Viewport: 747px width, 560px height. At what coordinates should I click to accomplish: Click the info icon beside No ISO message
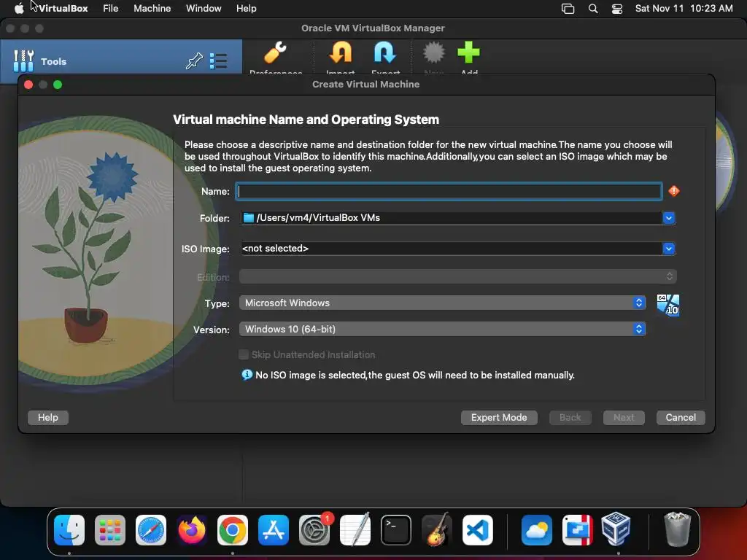point(247,375)
